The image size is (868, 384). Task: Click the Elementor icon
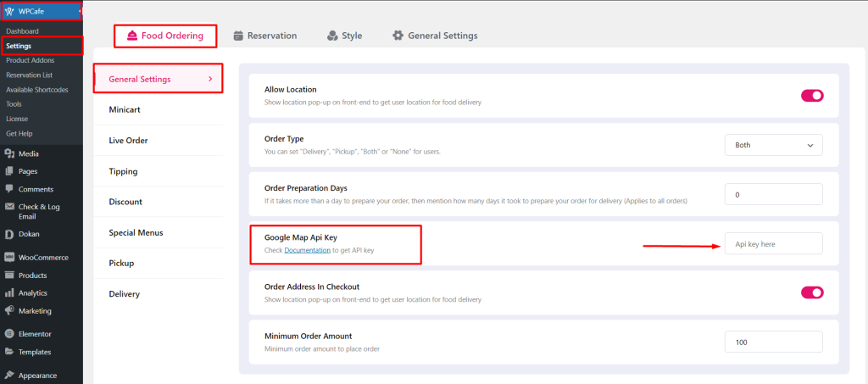click(x=9, y=334)
